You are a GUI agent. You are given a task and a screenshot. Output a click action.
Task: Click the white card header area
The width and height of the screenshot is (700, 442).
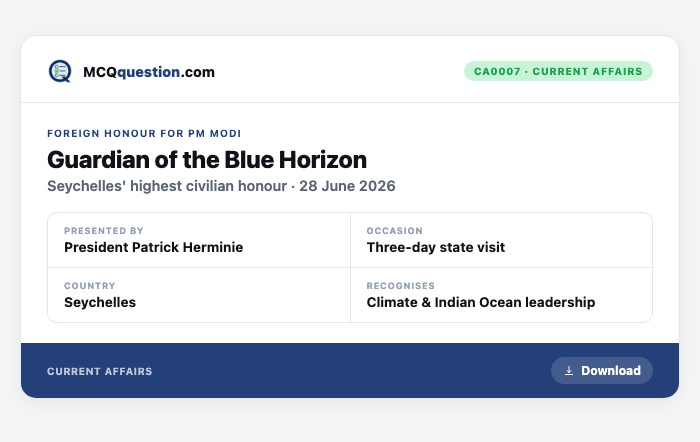click(350, 70)
